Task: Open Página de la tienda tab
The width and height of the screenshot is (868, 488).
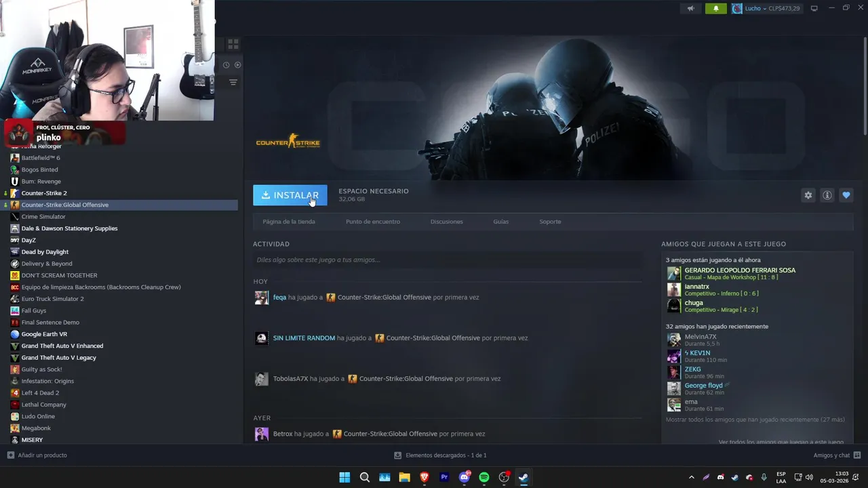Action: [x=289, y=222]
